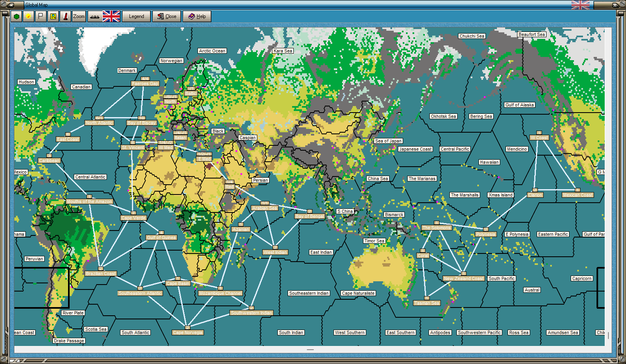Select the Arabian Sea zone label

tap(265, 208)
